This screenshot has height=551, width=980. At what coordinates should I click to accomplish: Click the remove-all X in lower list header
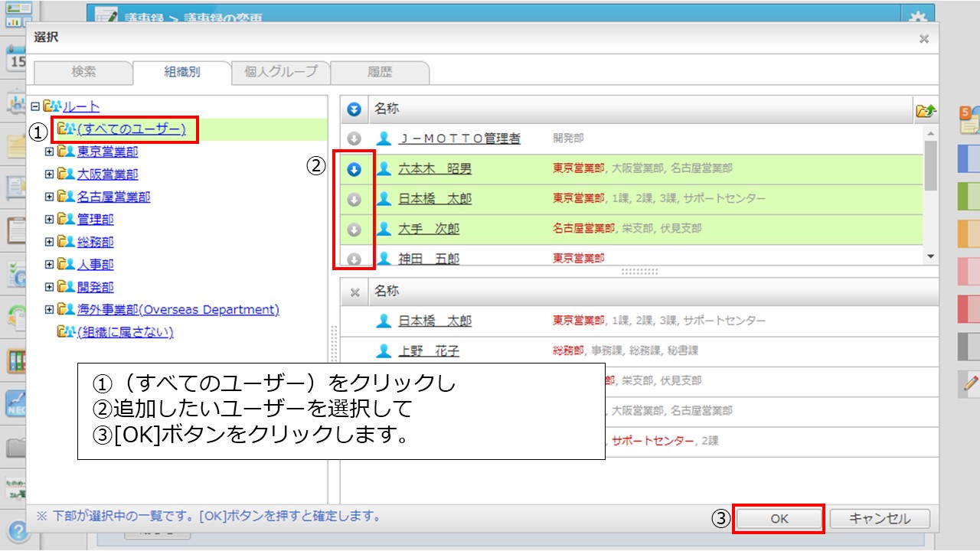354,292
